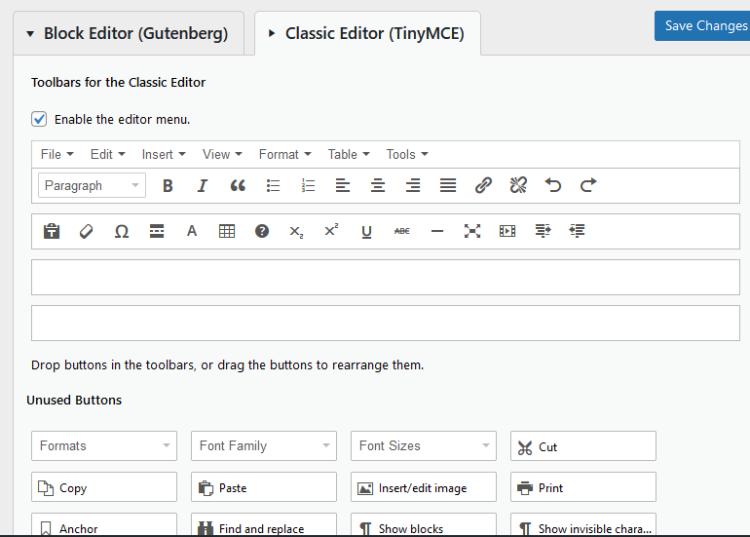
Task: Click the Text color A icon
Action: pyautogui.click(x=192, y=231)
